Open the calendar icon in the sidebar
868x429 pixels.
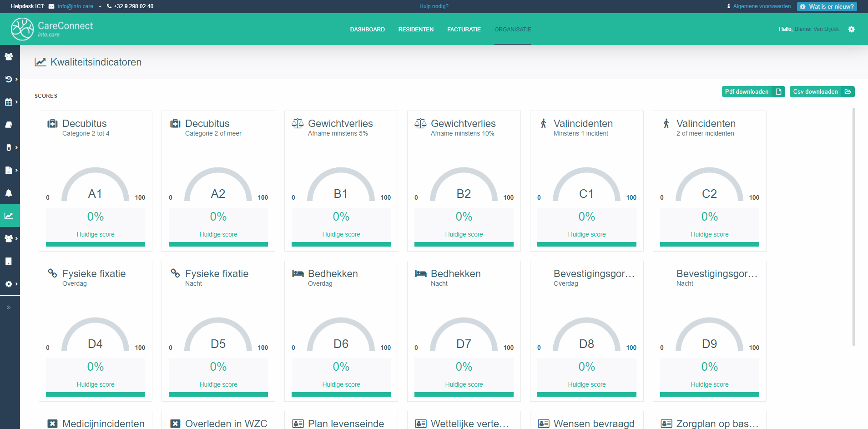pos(8,102)
